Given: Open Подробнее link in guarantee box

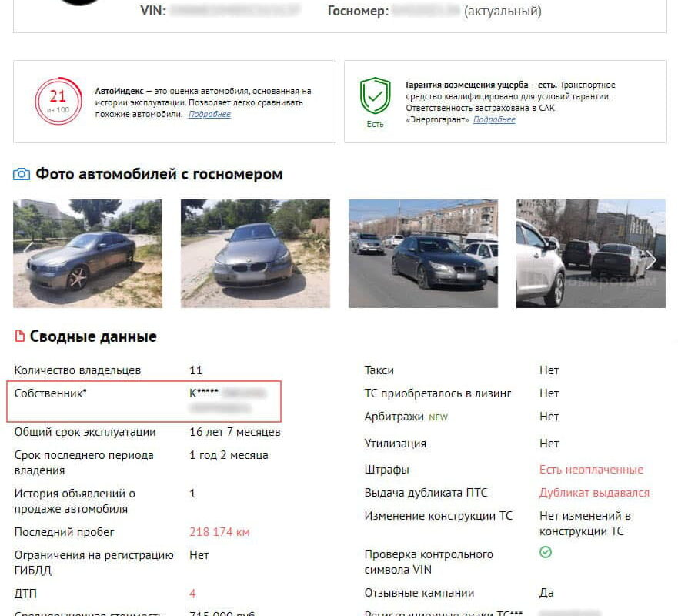Looking at the screenshot, I should click(494, 119).
